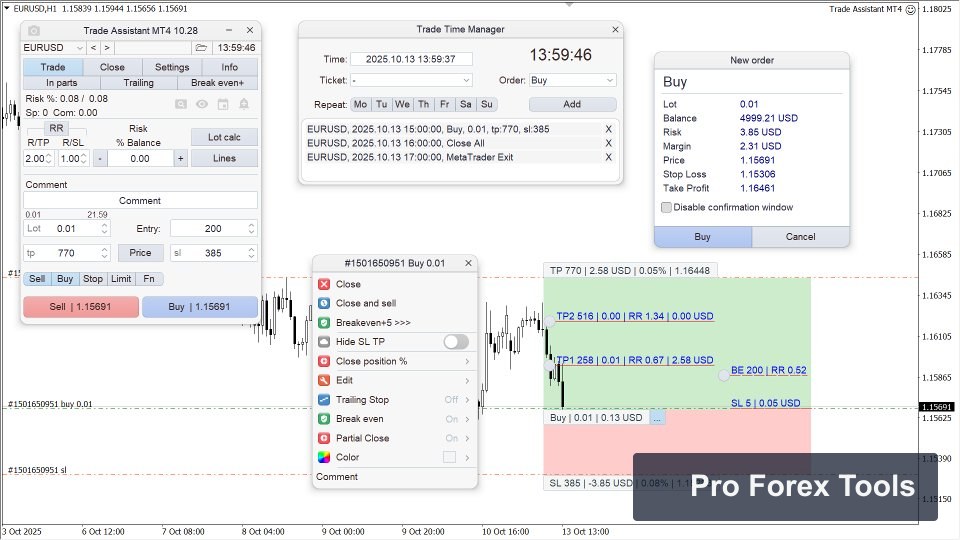Screen dimensions: 960x540
Task: Click the Trailing Stop chart icon
Action: 324,400
